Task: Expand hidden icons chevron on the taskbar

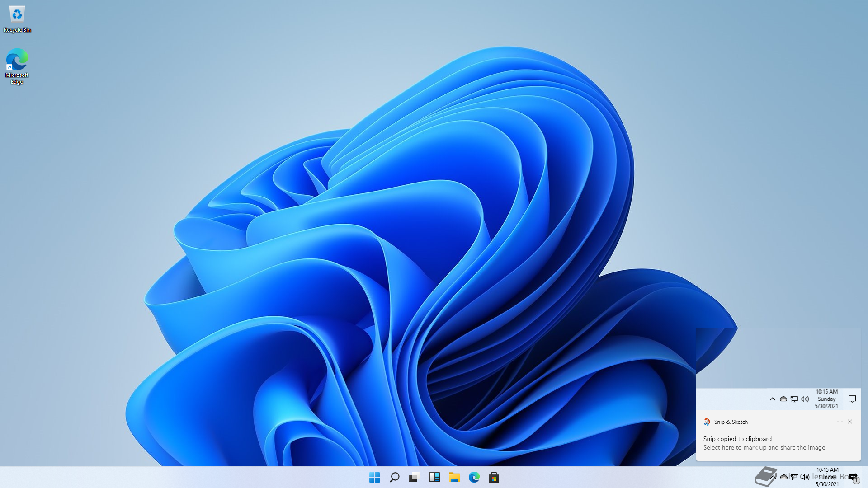Action: coord(774,477)
